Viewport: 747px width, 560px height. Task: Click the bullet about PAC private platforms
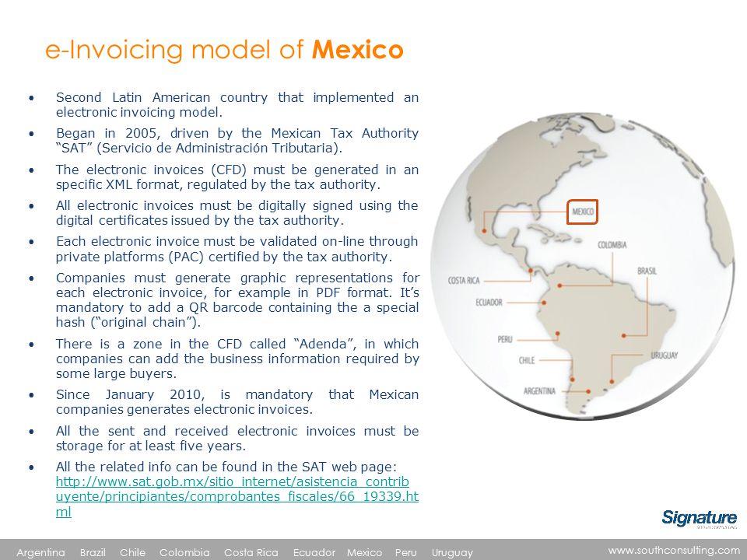[x=237, y=249]
